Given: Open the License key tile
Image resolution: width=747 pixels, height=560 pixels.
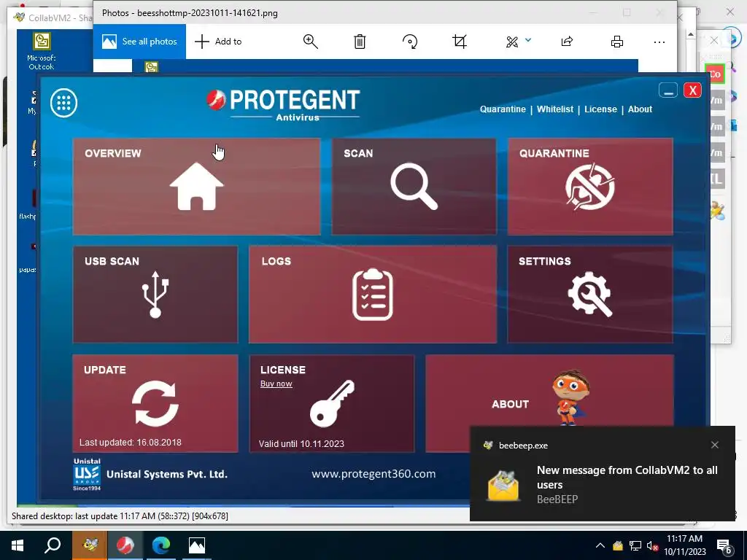Looking at the screenshot, I should pyautogui.click(x=332, y=402).
